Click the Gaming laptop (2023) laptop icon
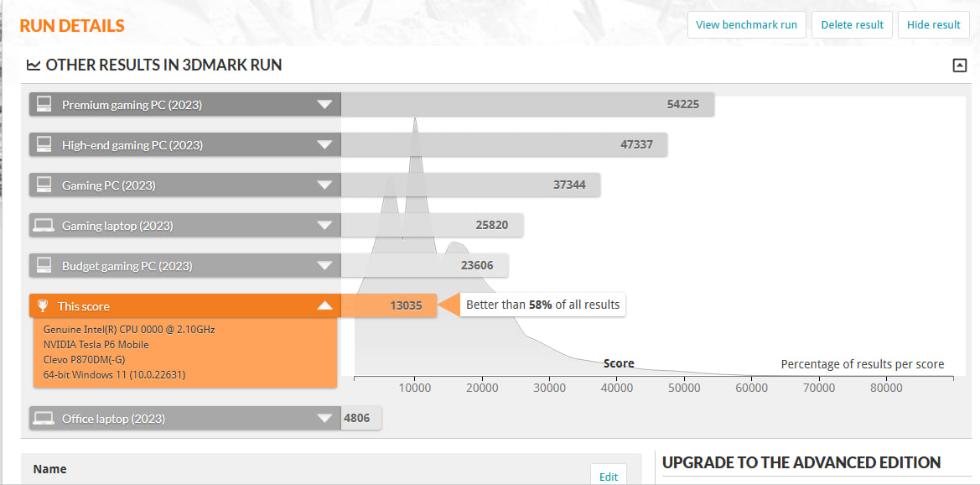 tap(44, 226)
